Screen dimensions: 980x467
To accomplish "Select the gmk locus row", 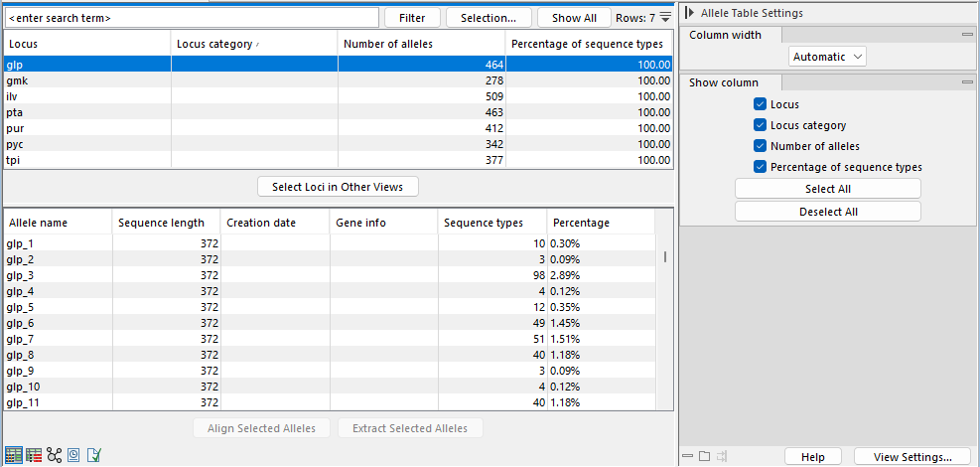I will (339, 80).
